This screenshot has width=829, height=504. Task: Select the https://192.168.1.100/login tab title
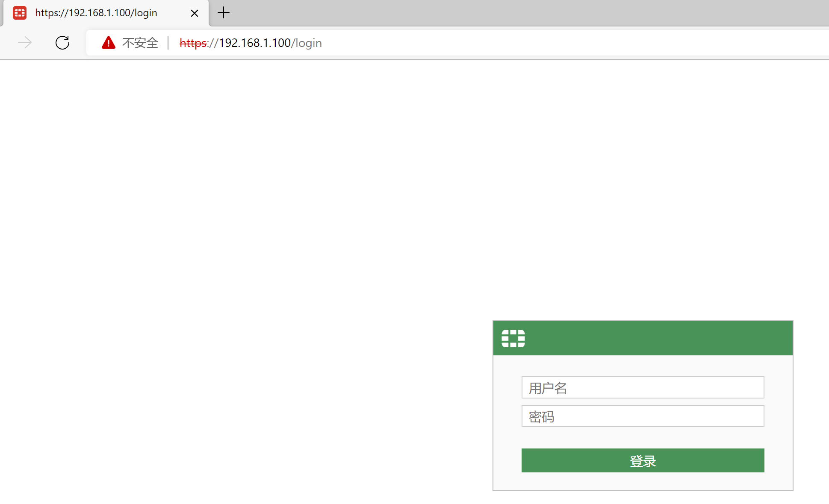96,13
